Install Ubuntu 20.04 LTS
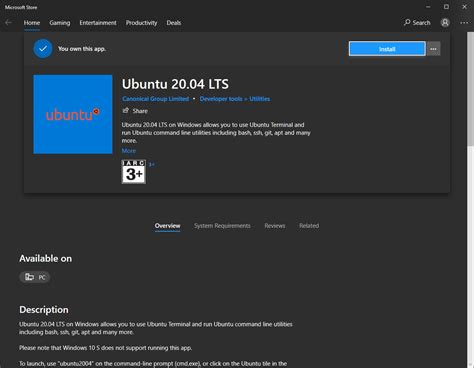This screenshot has width=474, height=368. [x=387, y=49]
